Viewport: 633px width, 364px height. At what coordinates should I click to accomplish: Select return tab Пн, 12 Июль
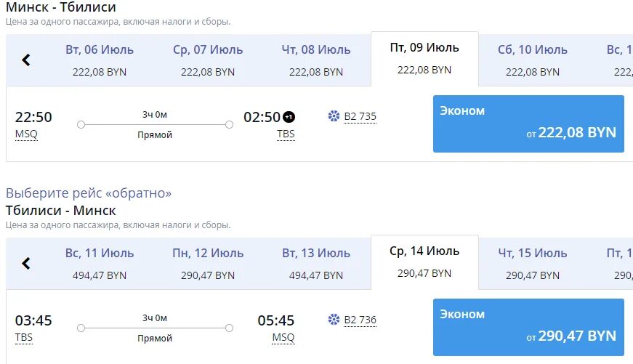click(208, 264)
